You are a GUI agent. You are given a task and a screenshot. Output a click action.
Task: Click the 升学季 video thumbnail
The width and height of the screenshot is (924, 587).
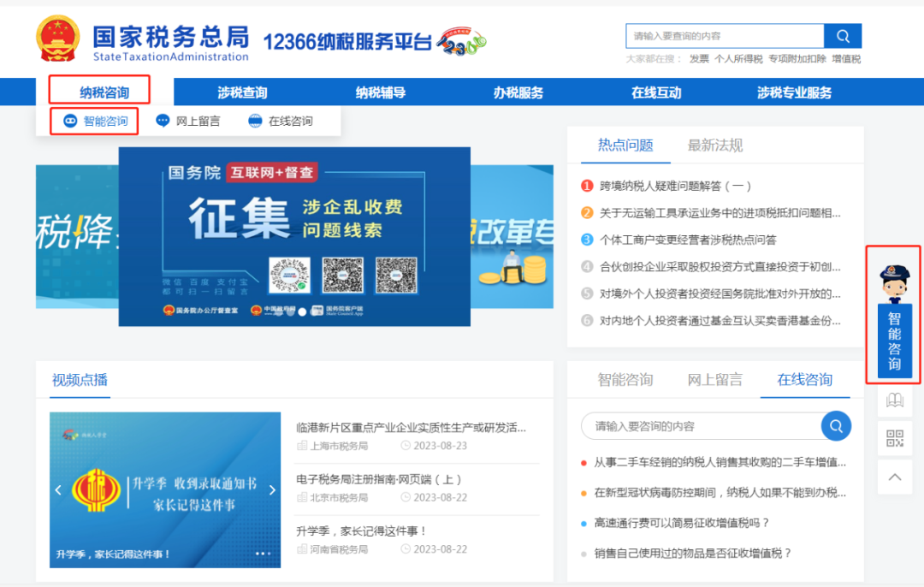click(x=165, y=489)
